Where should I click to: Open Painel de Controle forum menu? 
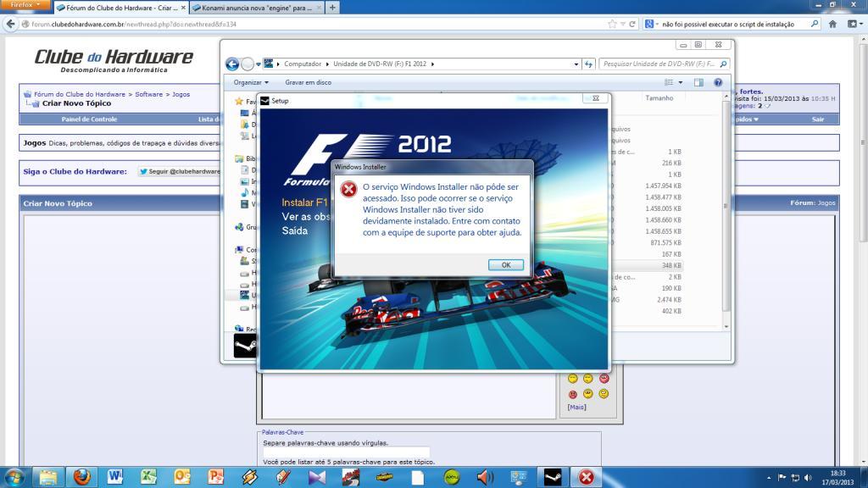coord(89,119)
